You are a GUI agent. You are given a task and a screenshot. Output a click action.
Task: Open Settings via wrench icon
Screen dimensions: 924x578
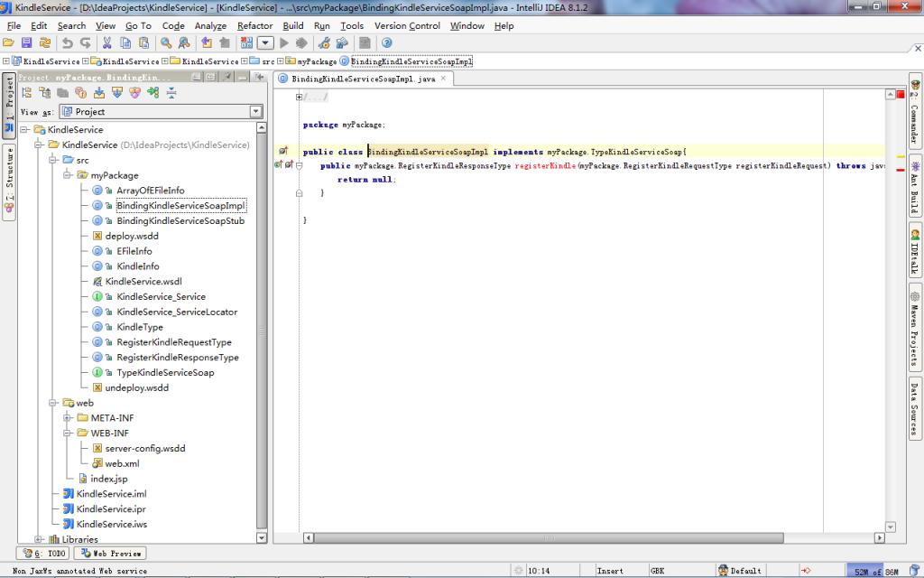(x=324, y=43)
